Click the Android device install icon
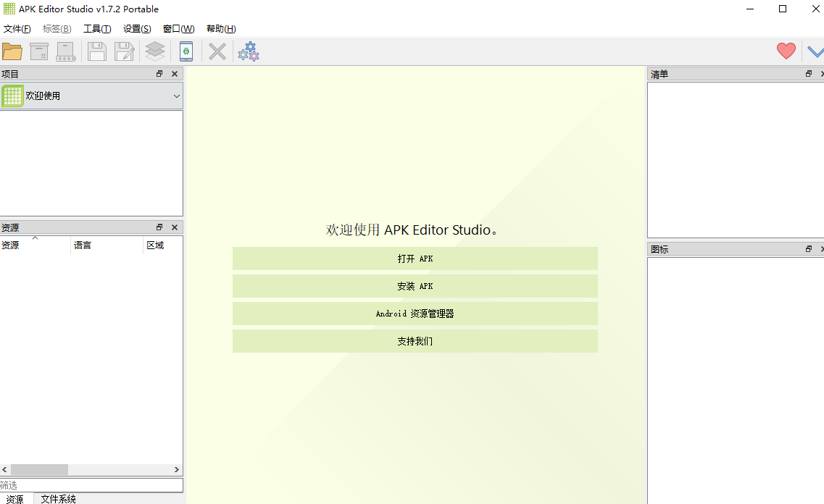The image size is (824, 504). tap(186, 51)
